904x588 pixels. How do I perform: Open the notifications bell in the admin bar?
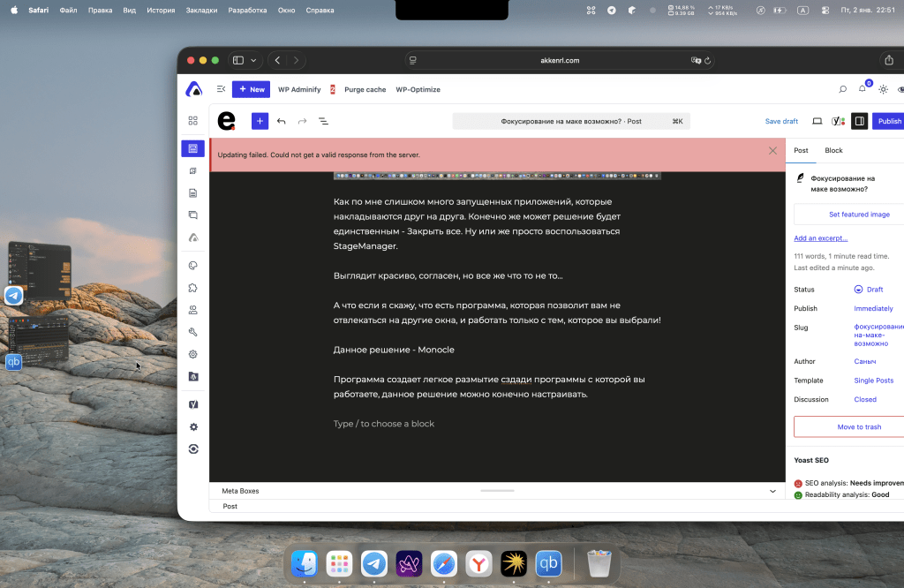pos(863,89)
